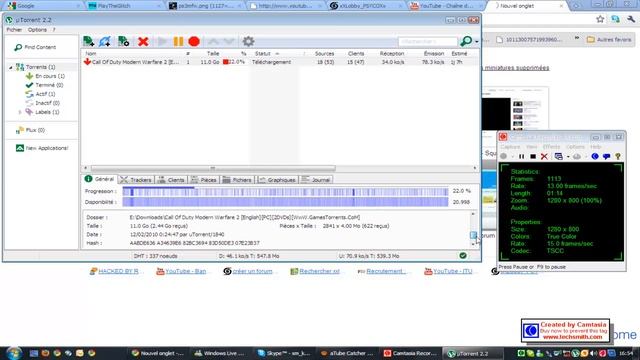640x360 pixels.
Task: Click the Move Down Queue arrow icon
Action: click(229, 41)
